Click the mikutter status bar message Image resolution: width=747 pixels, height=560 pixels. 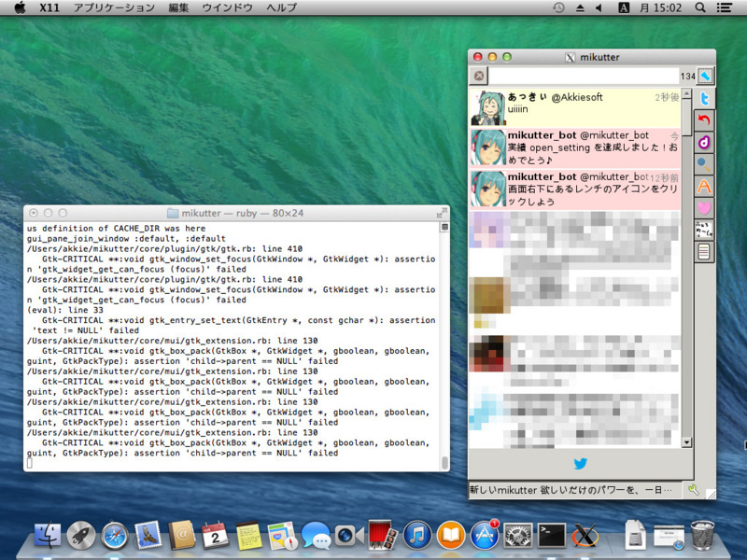click(x=571, y=490)
